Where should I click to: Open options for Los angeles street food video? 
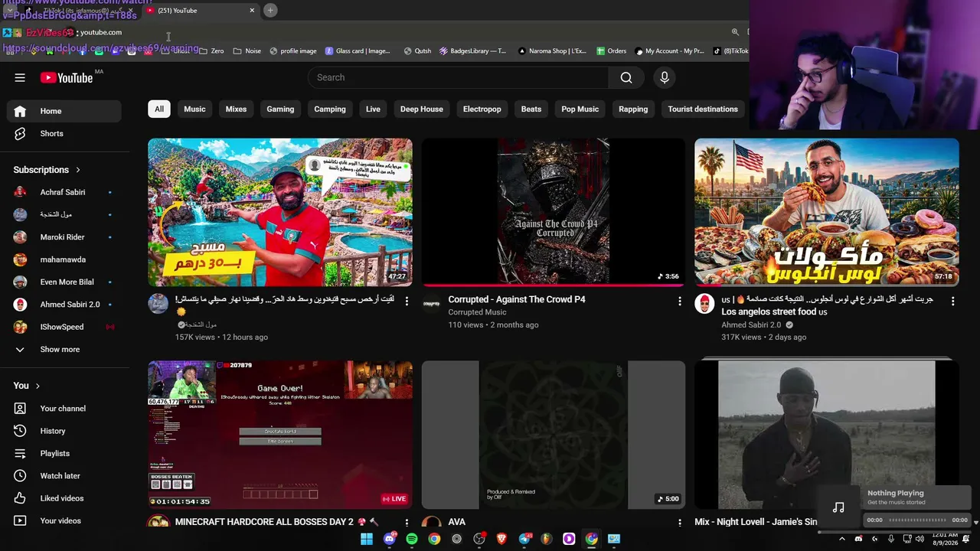point(952,302)
